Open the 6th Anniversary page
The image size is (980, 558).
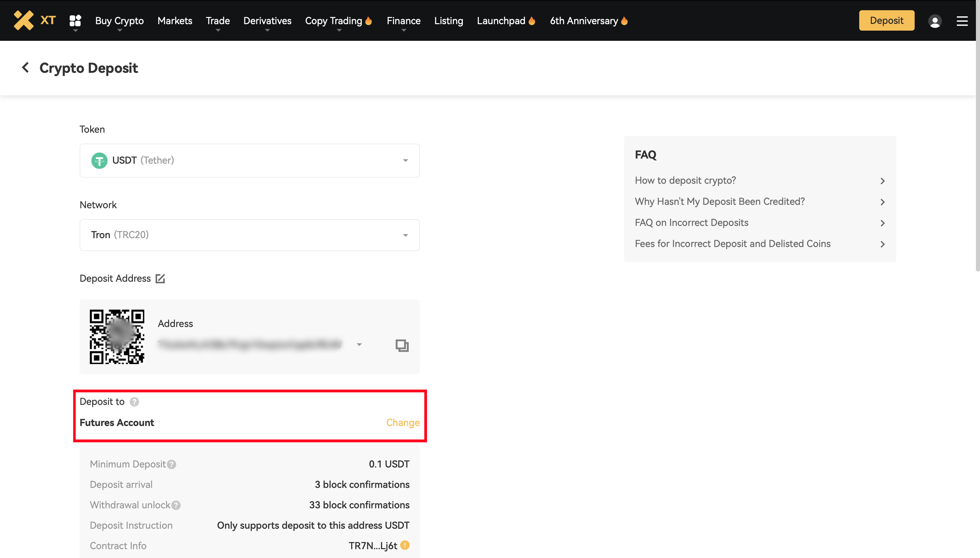(x=584, y=21)
